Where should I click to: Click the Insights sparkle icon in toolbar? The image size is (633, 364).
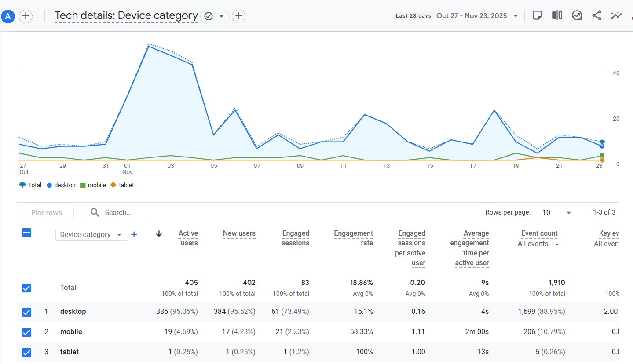pos(616,15)
